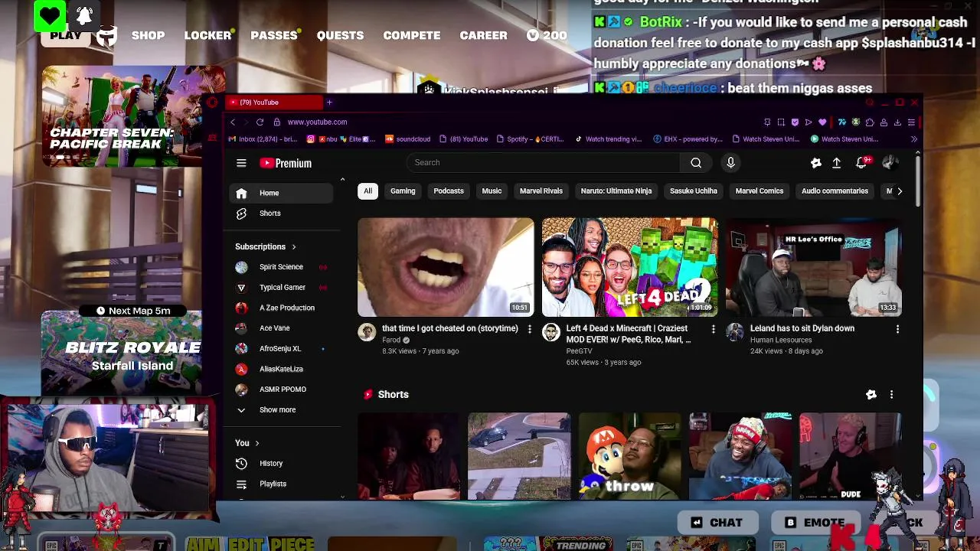Viewport: 980px width, 551px height.
Task: Open the YouTube account avatar menu
Action: [x=890, y=162]
